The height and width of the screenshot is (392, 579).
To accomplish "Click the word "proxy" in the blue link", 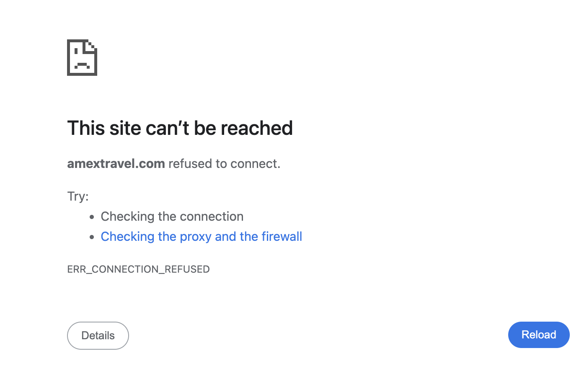I will (x=196, y=237).
